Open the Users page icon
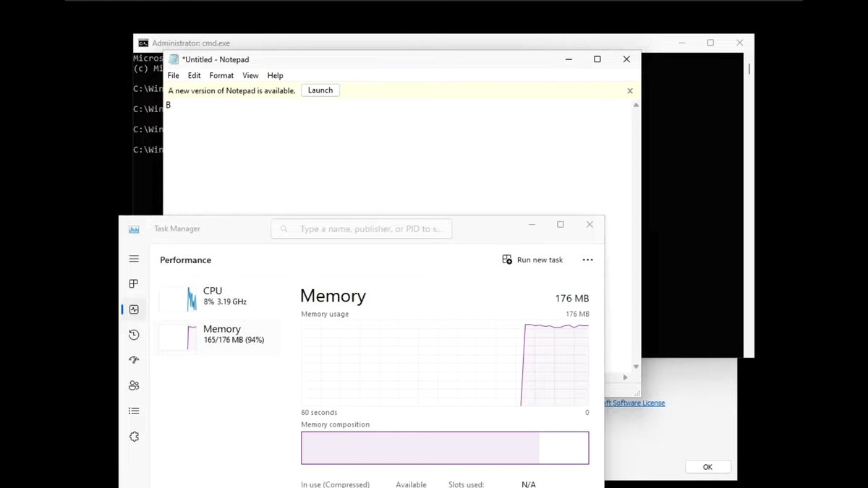Image resolution: width=868 pixels, height=488 pixels. 134,385
